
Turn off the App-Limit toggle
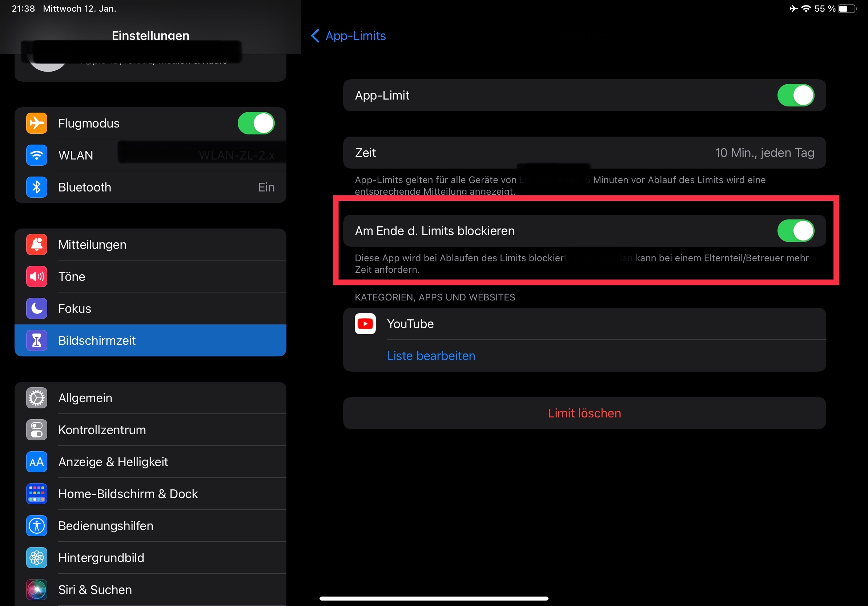coord(795,95)
